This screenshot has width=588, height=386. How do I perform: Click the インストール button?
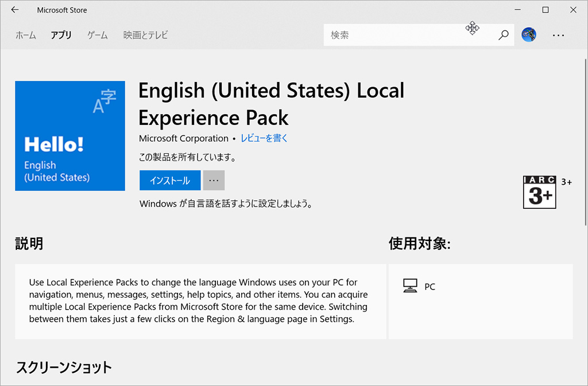point(170,181)
